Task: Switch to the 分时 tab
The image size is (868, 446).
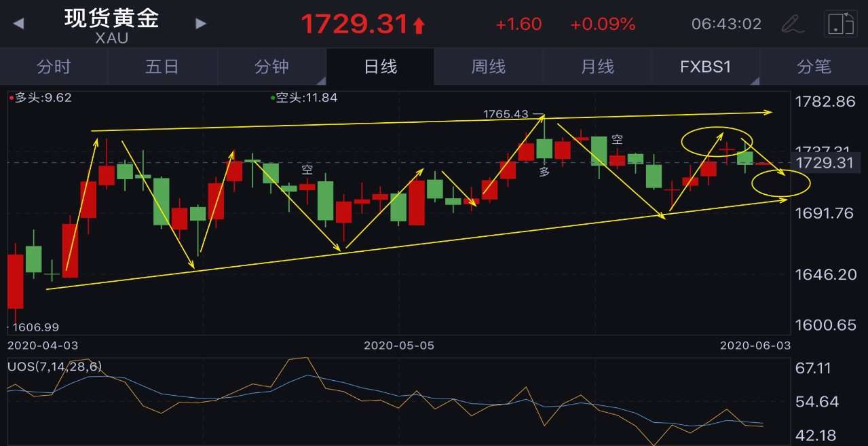Action: 54,67
